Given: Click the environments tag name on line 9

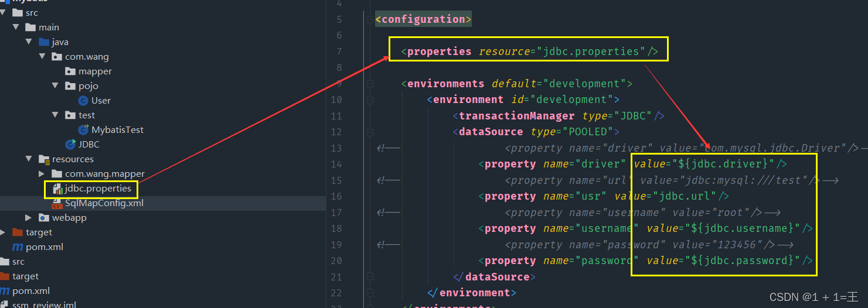Looking at the screenshot, I should coord(445,84).
